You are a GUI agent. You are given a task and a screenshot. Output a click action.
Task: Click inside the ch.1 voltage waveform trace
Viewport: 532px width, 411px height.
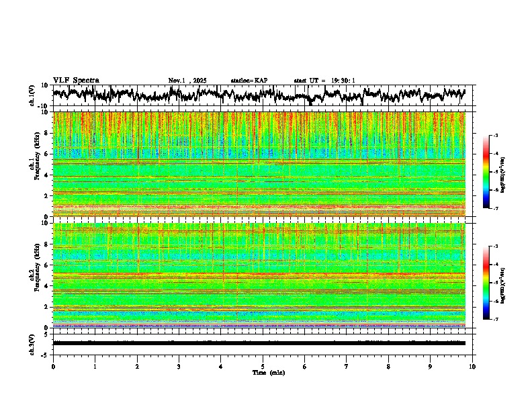[x=259, y=95]
